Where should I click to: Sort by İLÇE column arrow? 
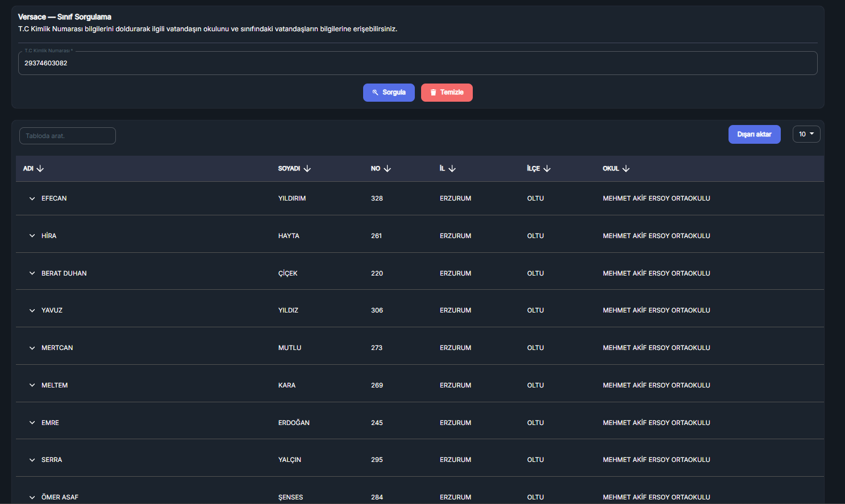pos(547,169)
